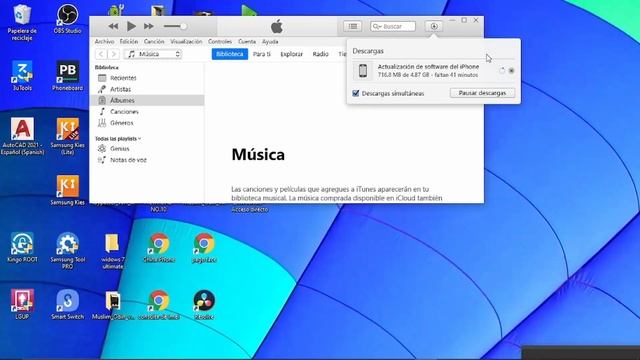Open the Kingo ROOT desktop icon
The height and width of the screenshot is (360, 640).
pos(22,247)
